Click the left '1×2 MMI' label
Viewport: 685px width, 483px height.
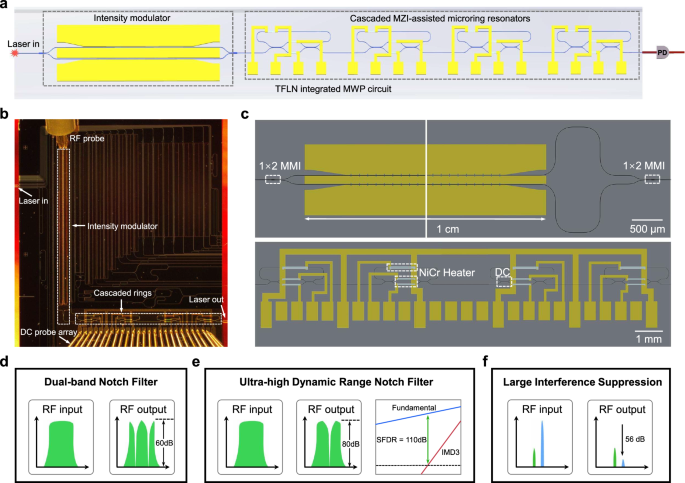tap(280, 166)
